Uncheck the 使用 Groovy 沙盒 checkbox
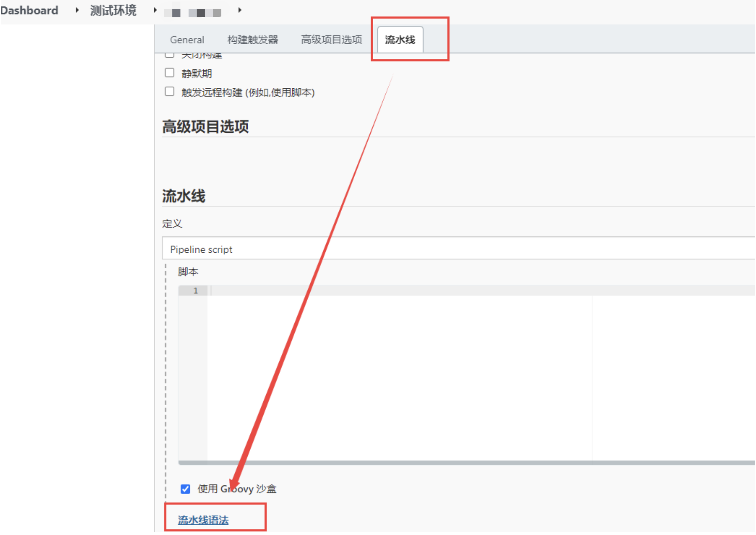 185,489
